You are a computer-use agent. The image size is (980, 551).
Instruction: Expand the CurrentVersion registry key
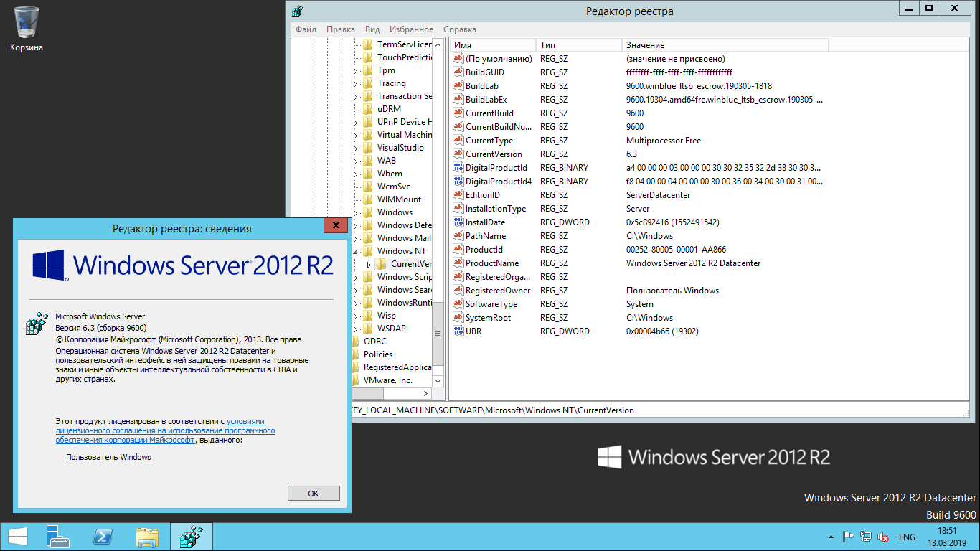pos(369,264)
